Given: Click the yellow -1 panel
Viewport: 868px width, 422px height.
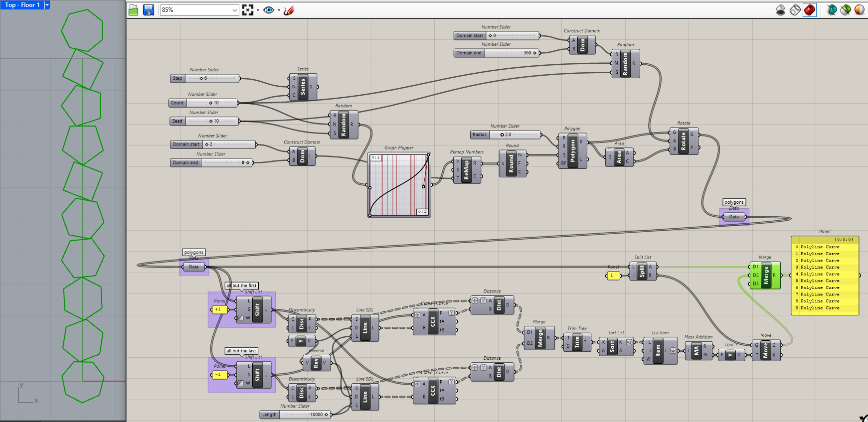Looking at the screenshot, I should [x=220, y=375].
